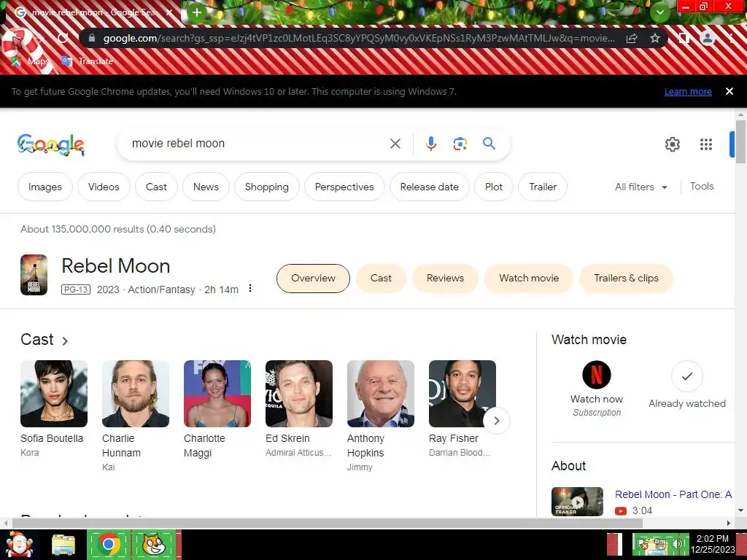Screen dimensions: 747x560
Task: Dismiss the Chrome update notification bar
Action: click(729, 91)
